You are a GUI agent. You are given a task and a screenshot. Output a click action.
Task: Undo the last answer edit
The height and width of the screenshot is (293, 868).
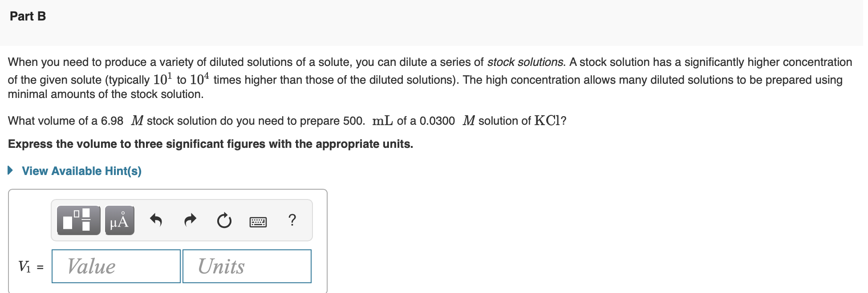click(157, 220)
